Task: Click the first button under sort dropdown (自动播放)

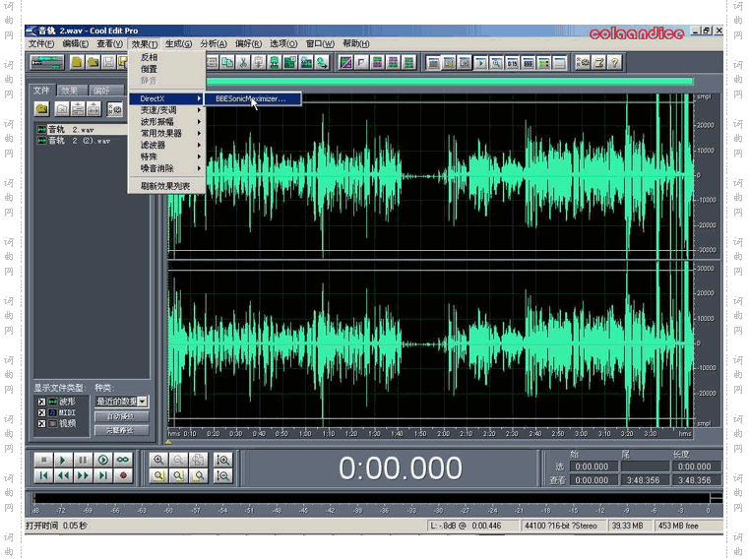Action: coord(121,417)
